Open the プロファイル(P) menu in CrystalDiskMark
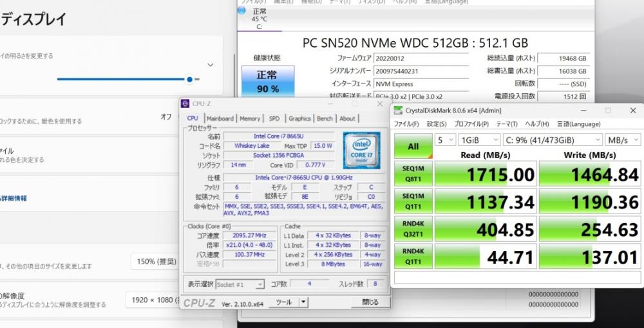 click(x=471, y=124)
